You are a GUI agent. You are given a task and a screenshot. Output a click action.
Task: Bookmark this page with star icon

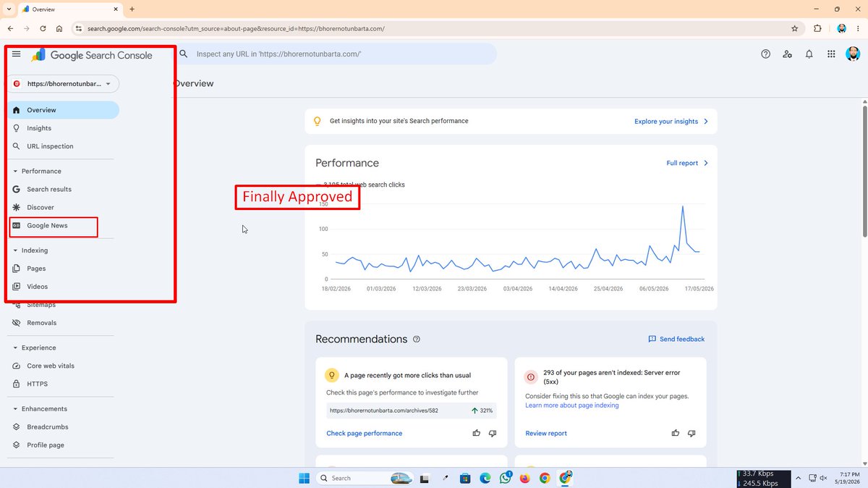(x=794, y=29)
